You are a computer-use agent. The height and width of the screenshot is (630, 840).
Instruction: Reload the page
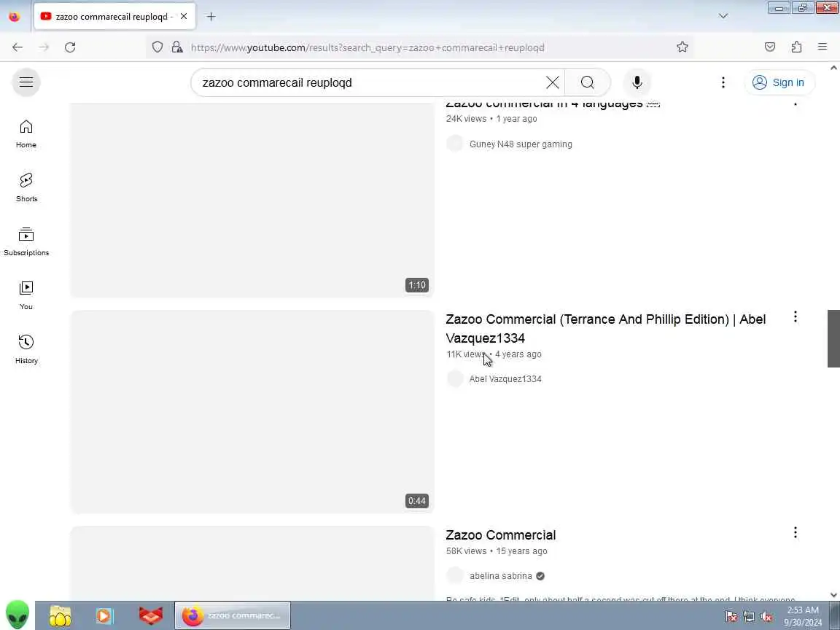(x=70, y=47)
